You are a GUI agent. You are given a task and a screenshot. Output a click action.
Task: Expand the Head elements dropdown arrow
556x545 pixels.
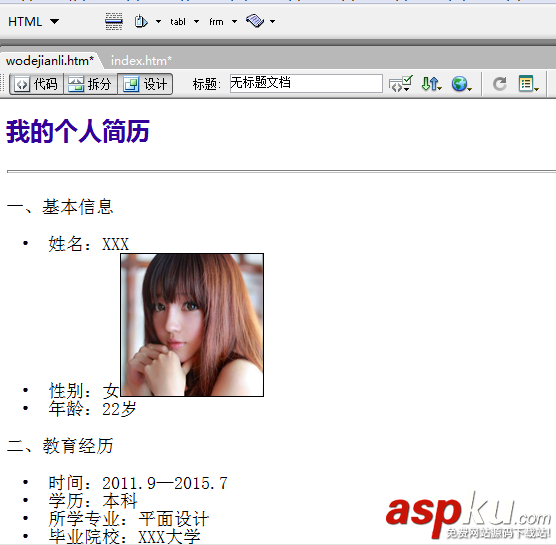(159, 22)
